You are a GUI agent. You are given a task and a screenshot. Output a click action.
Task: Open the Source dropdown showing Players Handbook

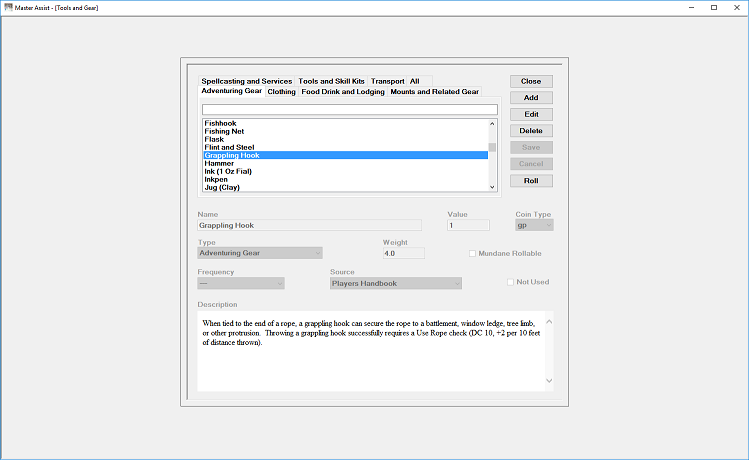(x=396, y=283)
